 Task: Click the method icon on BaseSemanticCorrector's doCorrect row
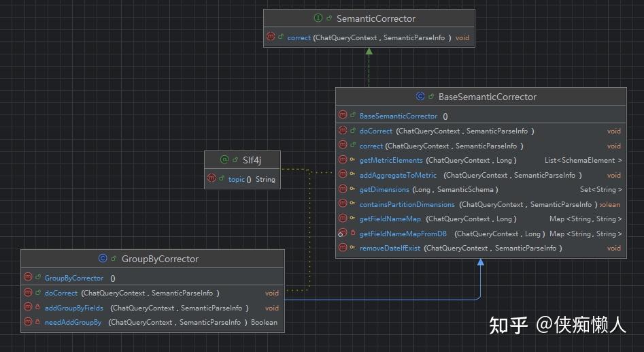(x=343, y=130)
